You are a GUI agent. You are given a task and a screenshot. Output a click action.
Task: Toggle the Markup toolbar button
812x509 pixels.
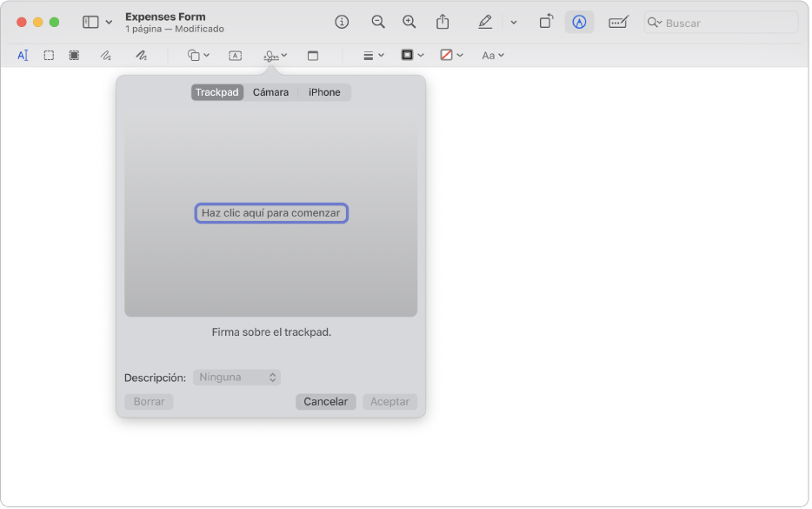coord(579,22)
